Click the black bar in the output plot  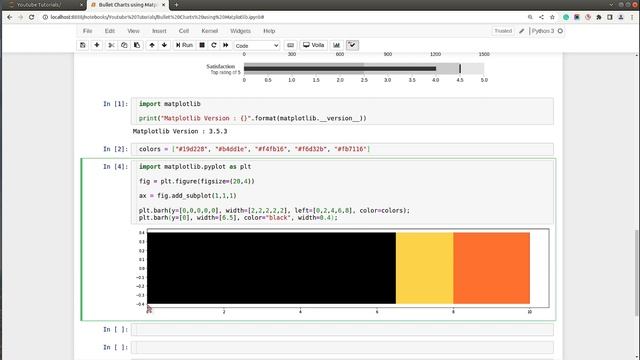click(271, 268)
